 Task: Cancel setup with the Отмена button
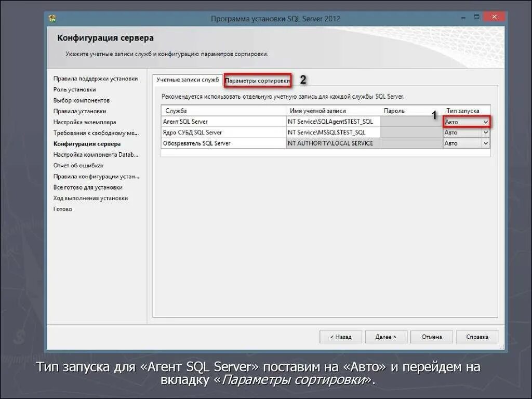[x=432, y=337]
